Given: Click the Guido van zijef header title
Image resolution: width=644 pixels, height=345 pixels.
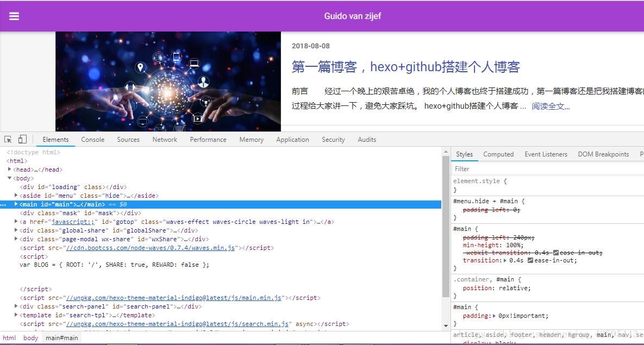Looking at the screenshot, I should point(353,16).
